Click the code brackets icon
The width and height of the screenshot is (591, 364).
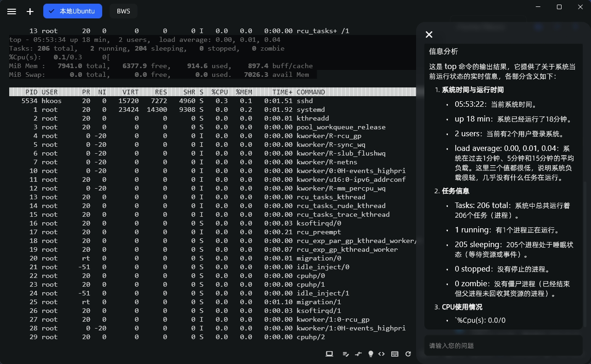pos(382,354)
